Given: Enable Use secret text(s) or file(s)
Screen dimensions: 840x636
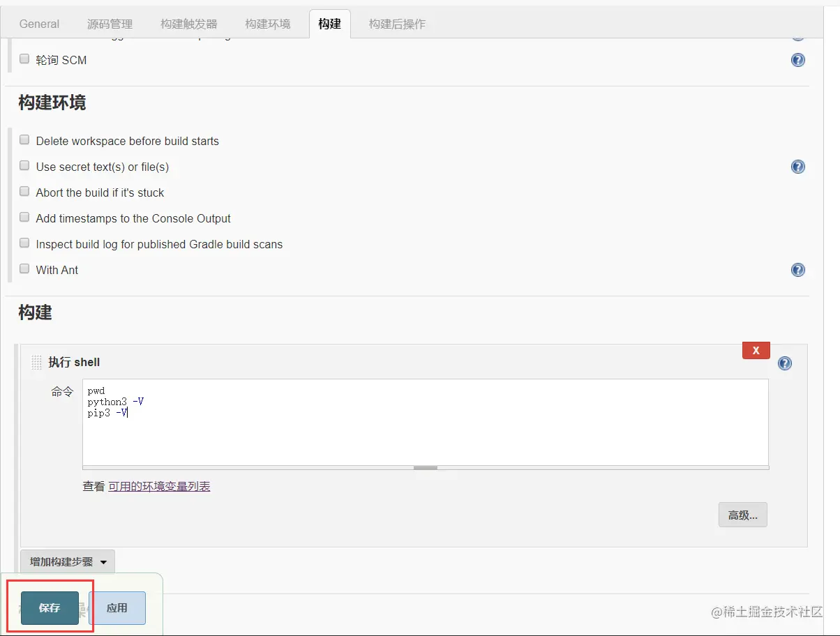Looking at the screenshot, I should (24, 166).
